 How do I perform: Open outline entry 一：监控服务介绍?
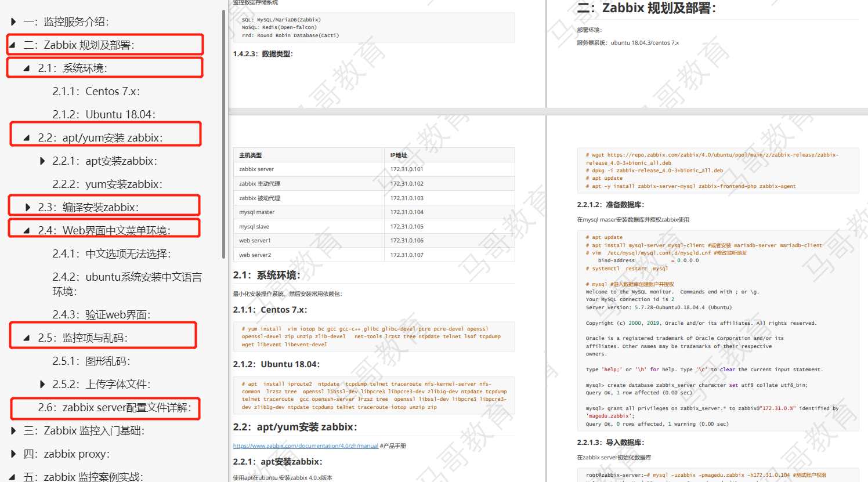[66, 22]
